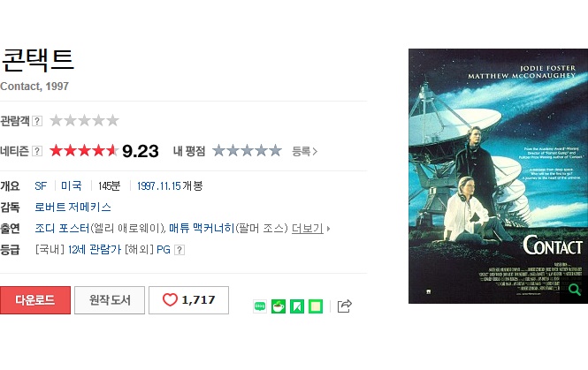Share to Naver cafe cup icon
Screen dimensions: 588x370
point(279,306)
